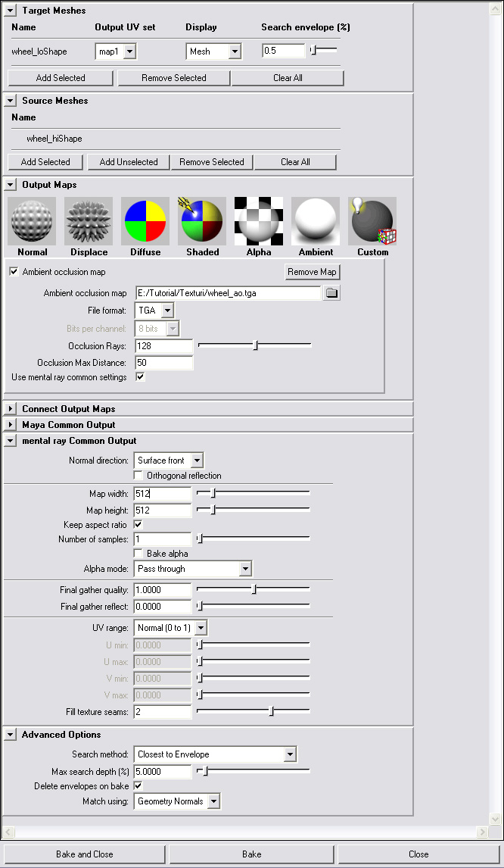The height and width of the screenshot is (868, 504).
Task: Choose the Shaded output map icon
Action: tap(202, 221)
